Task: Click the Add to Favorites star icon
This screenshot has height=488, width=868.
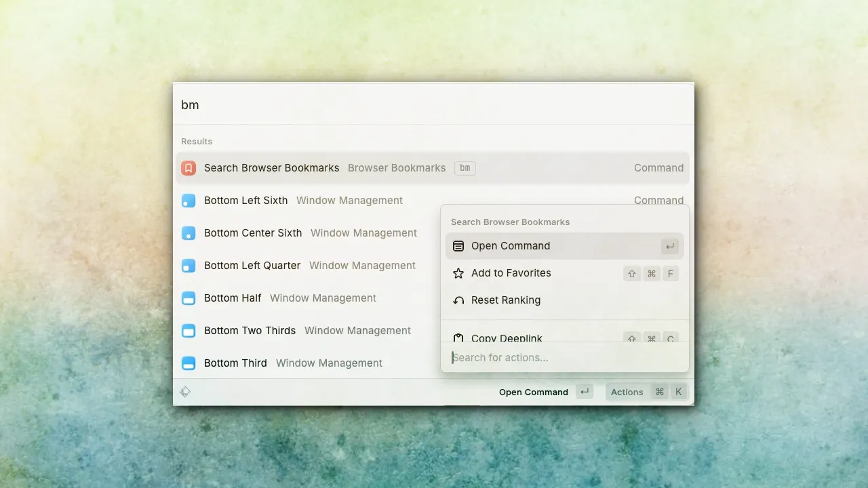Action: pos(458,273)
